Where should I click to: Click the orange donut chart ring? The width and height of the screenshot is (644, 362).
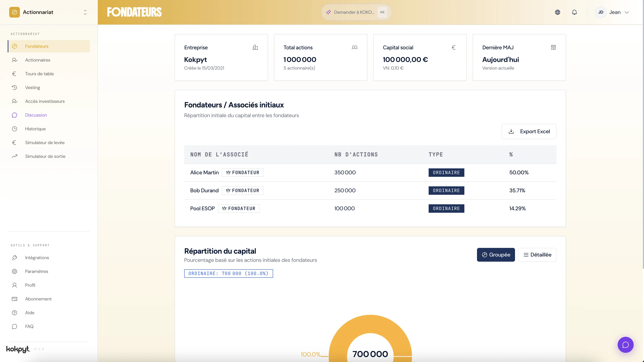pos(370,324)
